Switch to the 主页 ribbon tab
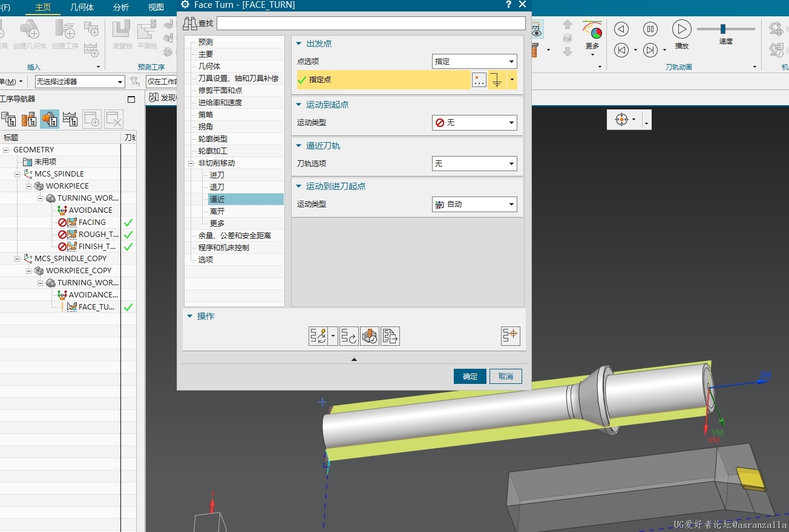Viewport: 789px width, 532px height. pyautogui.click(x=43, y=7)
